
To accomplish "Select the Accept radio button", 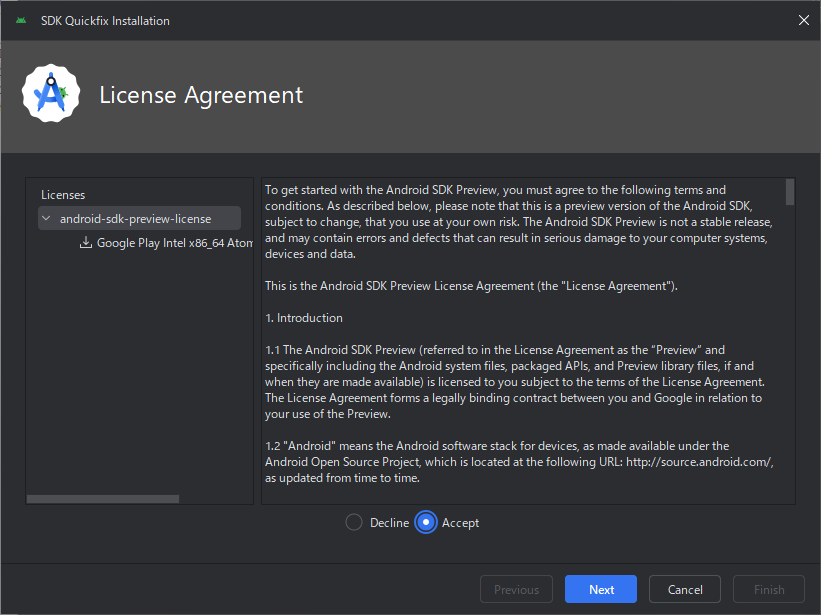I will [426, 522].
